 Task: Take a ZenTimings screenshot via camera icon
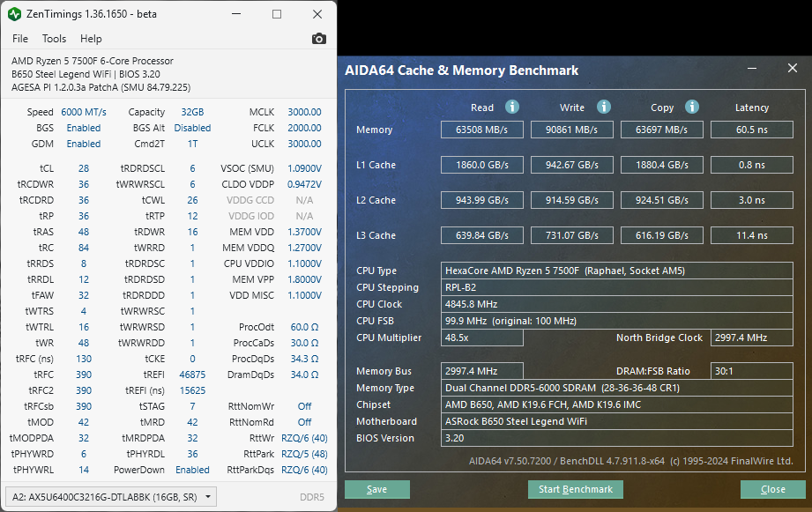pyautogui.click(x=319, y=39)
